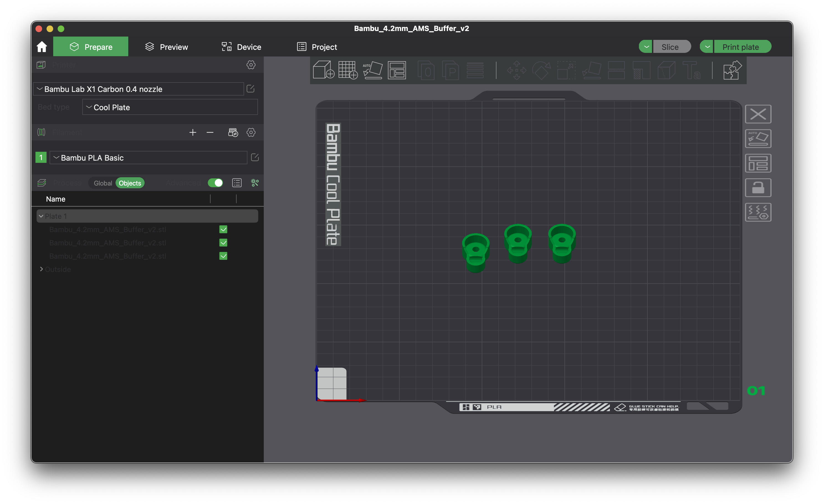This screenshot has width=824, height=504.
Task: Click the Arrange all objects toolbar icon
Action: click(397, 70)
